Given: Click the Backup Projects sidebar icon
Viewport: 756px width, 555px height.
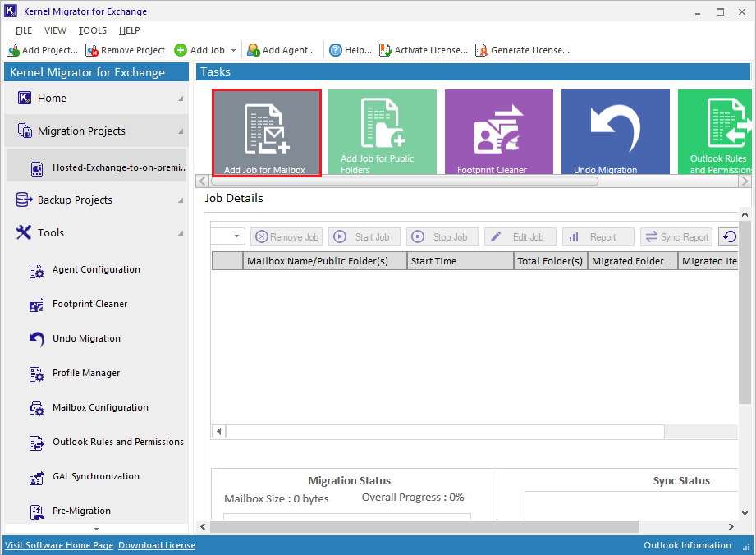Looking at the screenshot, I should (24, 200).
